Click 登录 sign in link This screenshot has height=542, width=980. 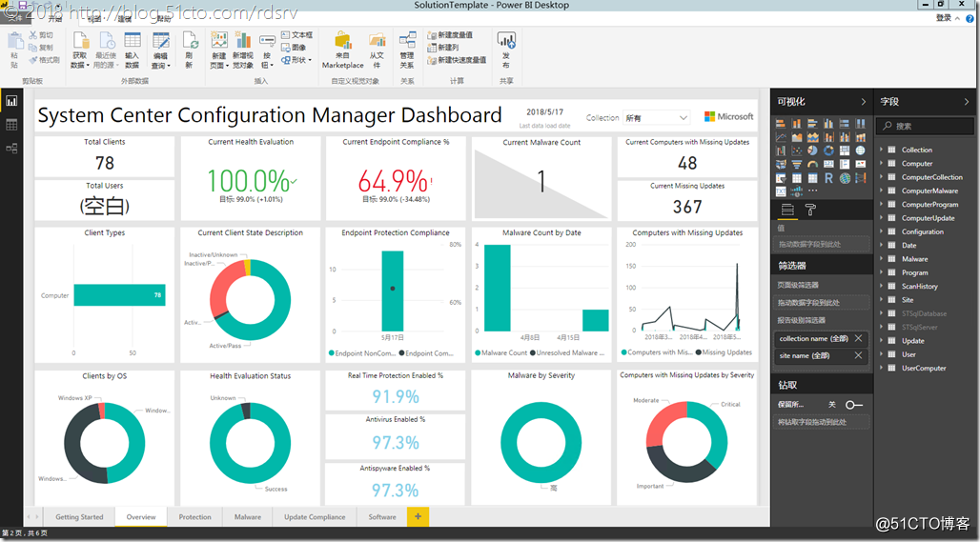[943, 18]
